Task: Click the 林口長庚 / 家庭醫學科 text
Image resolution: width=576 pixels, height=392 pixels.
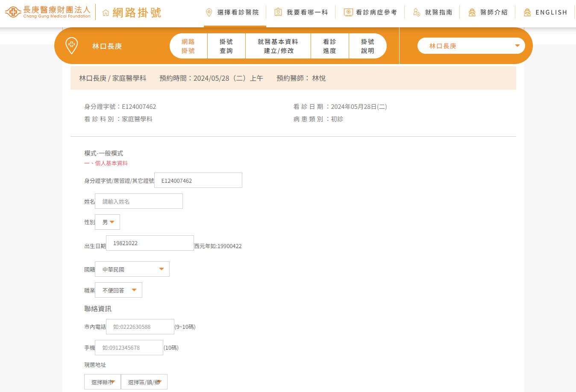Action: [113, 78]
